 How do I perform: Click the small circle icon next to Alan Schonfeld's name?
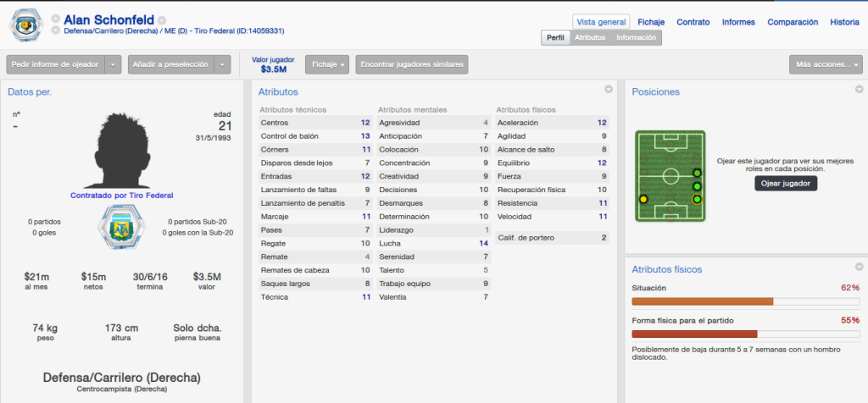tap(162, 20)
